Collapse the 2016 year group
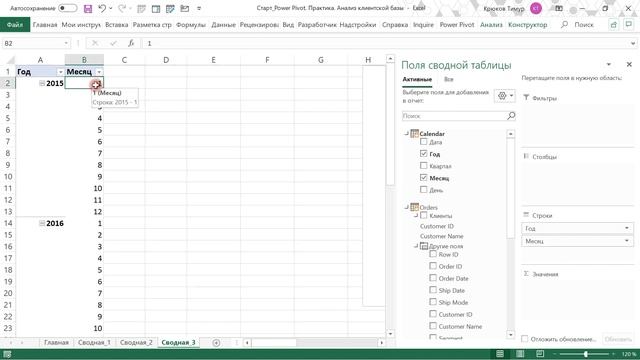The image size is (640, 360). (x=42, y=223)
